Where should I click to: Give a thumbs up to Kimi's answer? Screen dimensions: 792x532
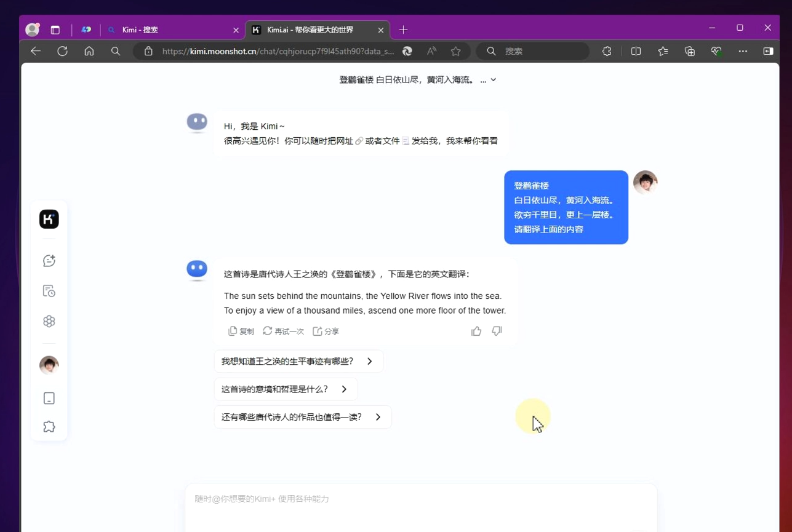point(476,331)
